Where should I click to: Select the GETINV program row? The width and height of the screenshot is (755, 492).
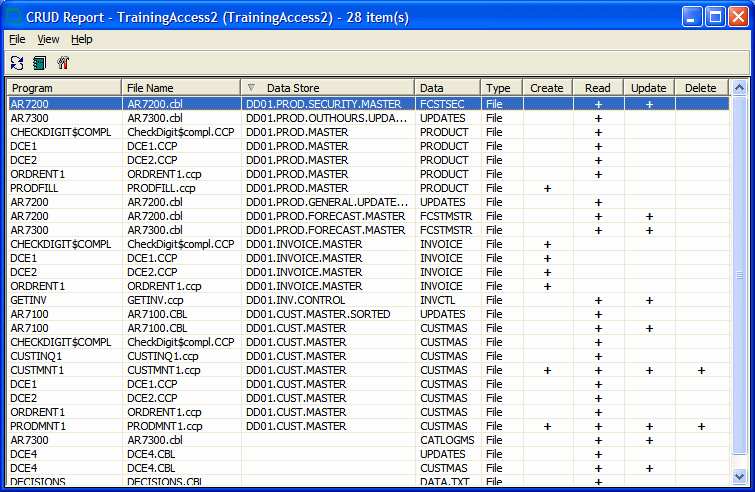tap(29, 300)
